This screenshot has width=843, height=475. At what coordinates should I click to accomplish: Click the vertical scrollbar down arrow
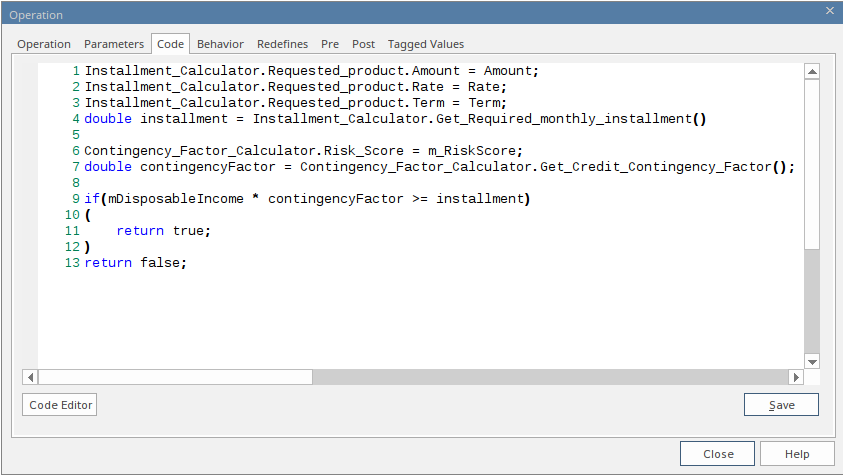pos(812,361)
